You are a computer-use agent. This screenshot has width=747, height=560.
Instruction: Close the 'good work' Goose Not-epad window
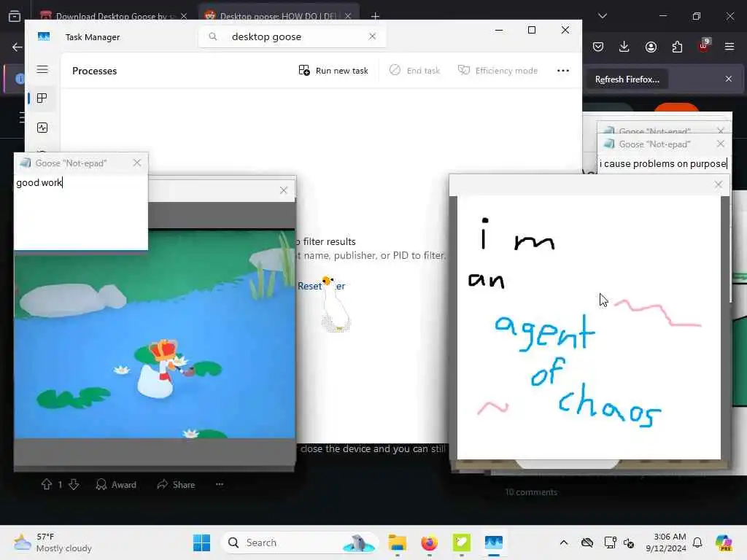(137, 163)
